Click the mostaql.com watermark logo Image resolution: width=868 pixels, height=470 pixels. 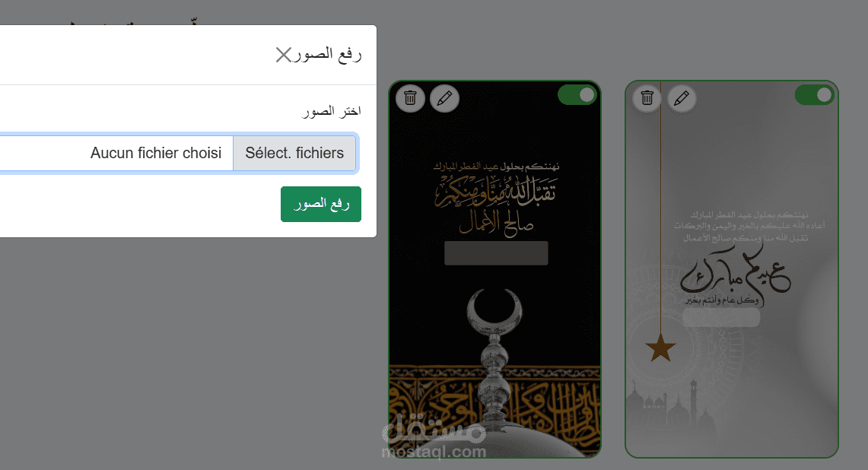click(x=434, y=437)
